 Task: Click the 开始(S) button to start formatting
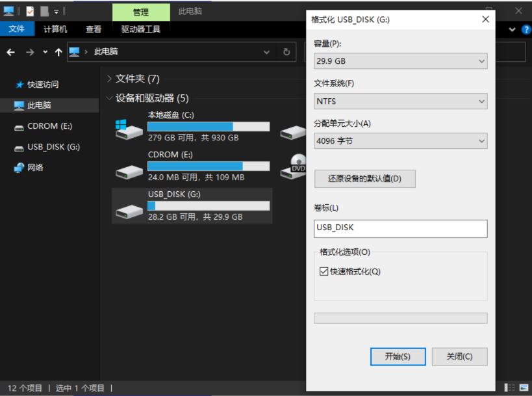click(x=398, y=356)
